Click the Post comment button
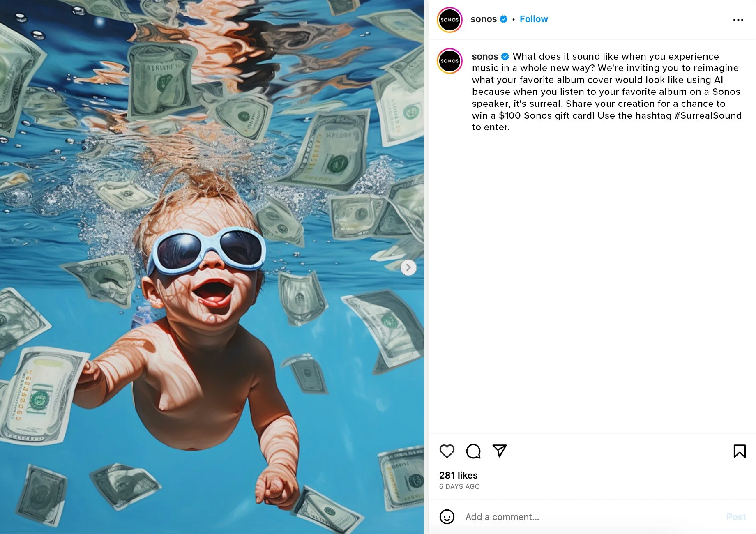The height and width of the screenshot is (534, 756). (x=736, y=517)
